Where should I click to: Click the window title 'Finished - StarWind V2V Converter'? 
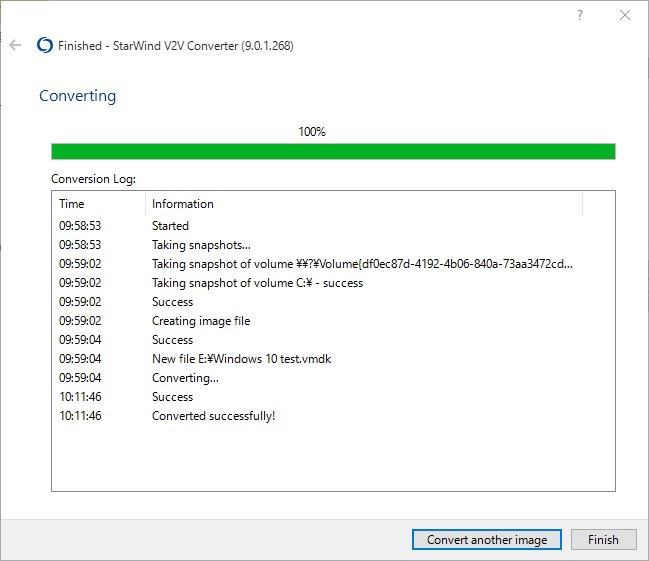[176, 46]
